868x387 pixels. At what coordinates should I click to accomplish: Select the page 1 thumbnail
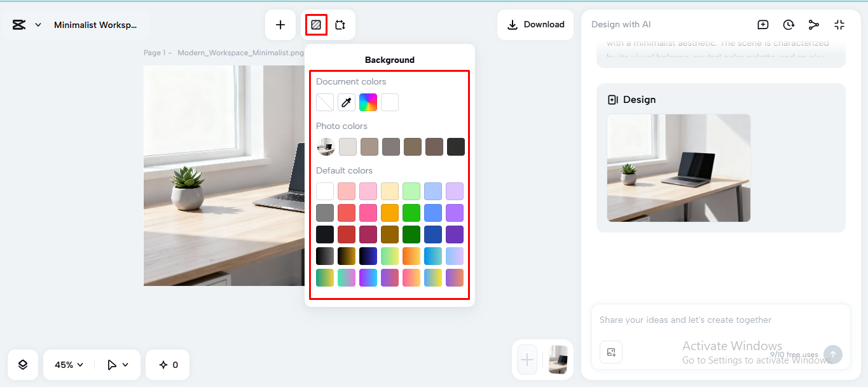[558, 360]
